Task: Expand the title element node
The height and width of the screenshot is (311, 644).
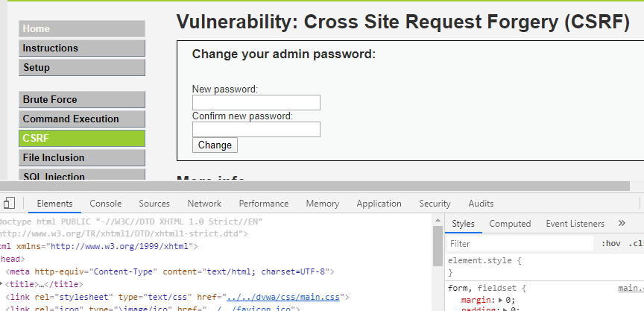Action: [2, 284]
